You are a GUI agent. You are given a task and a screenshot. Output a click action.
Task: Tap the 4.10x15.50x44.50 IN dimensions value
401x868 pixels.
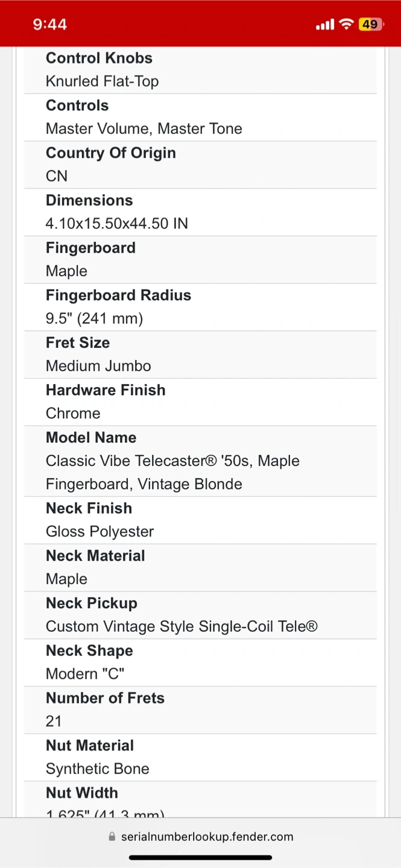(x=117, y=224)
